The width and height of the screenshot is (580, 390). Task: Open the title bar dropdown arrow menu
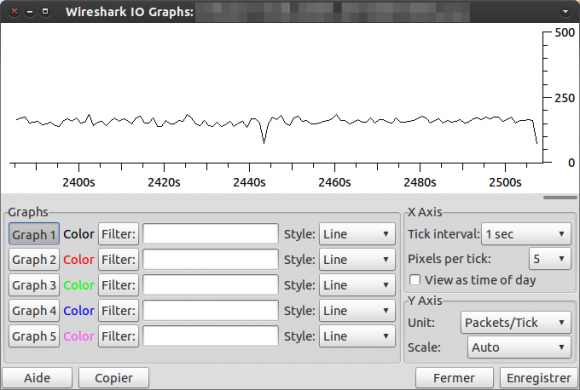point(565,12)
